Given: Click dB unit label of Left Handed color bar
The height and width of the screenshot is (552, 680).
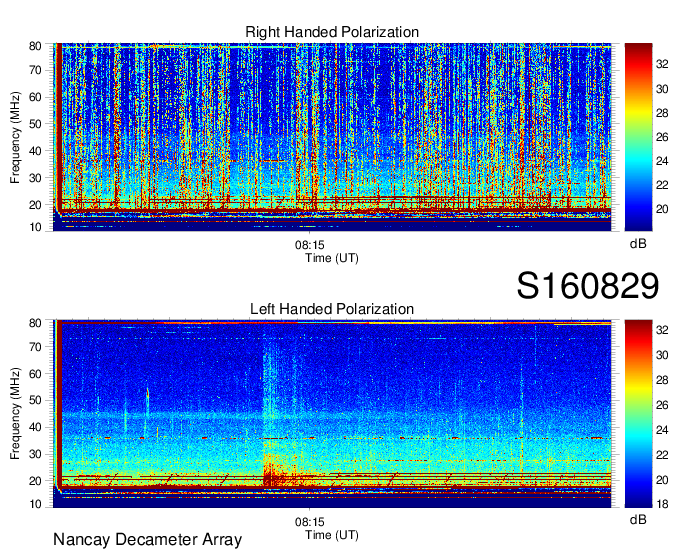Looking at the screenshot, I should coord(638,519).
